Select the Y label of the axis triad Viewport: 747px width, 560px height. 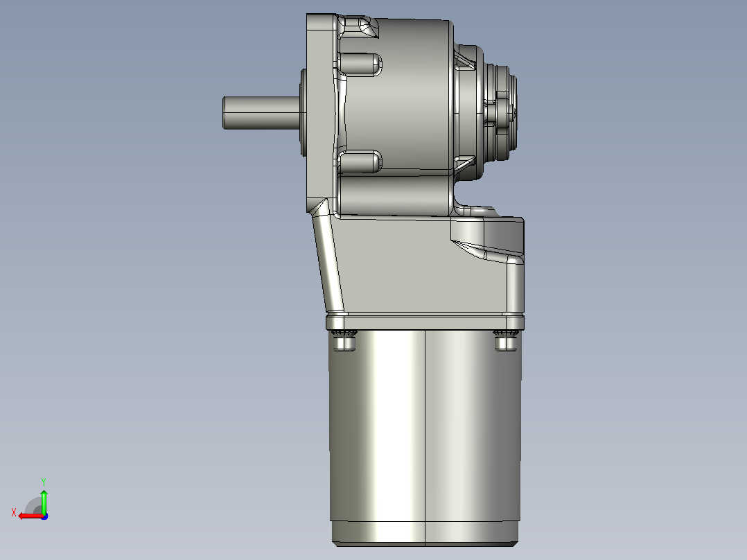(x=44, y=482)
